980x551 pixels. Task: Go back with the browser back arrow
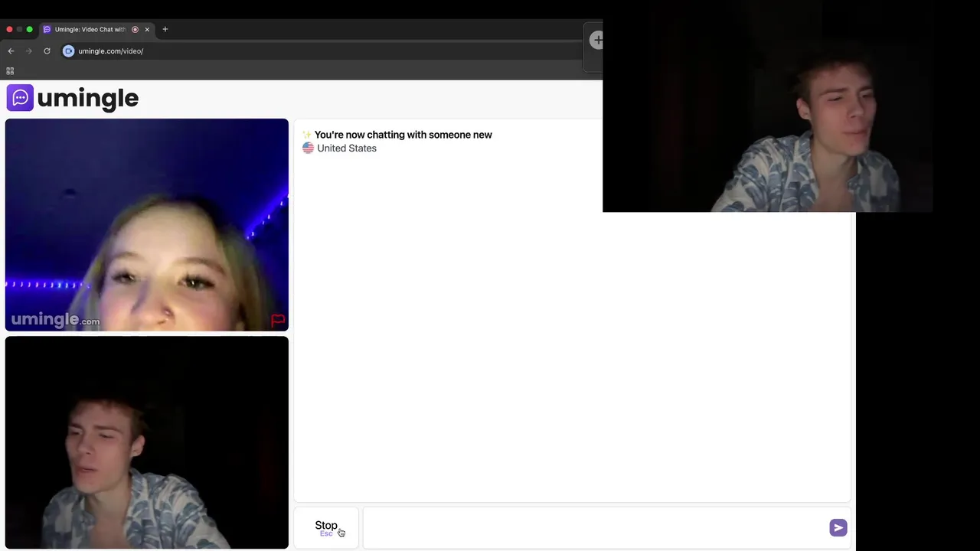pos(11,51)
